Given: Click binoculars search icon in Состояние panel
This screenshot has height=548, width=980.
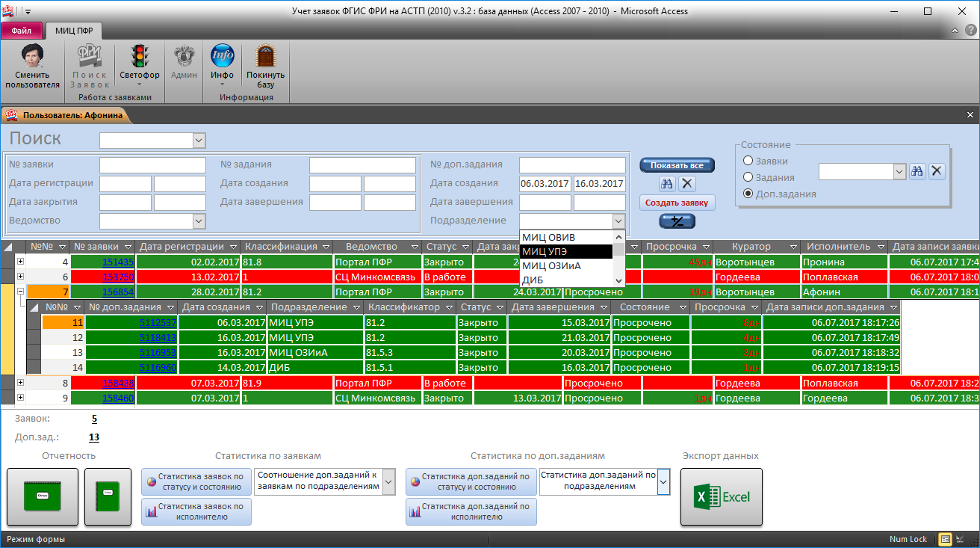Looking at the screenshot, I should 917,171.
